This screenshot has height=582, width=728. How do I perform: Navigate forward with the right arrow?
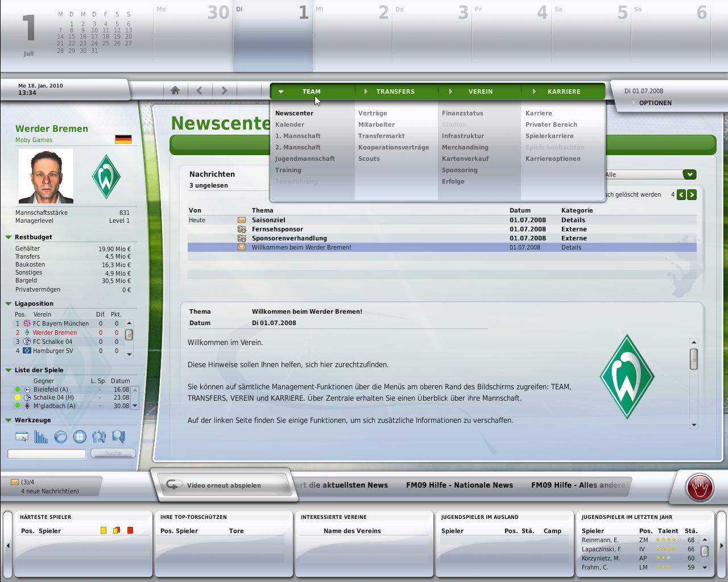pyautogui.click(x=224, y=90)
